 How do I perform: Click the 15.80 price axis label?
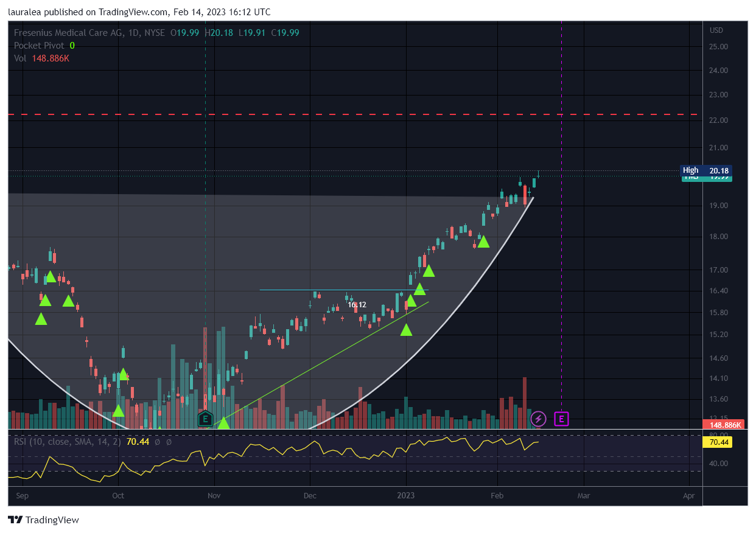(718, 313)
